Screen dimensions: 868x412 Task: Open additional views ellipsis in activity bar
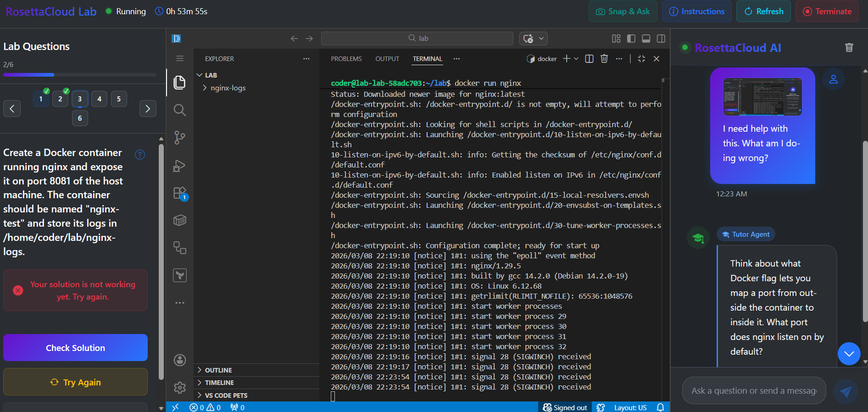[179, 303]
